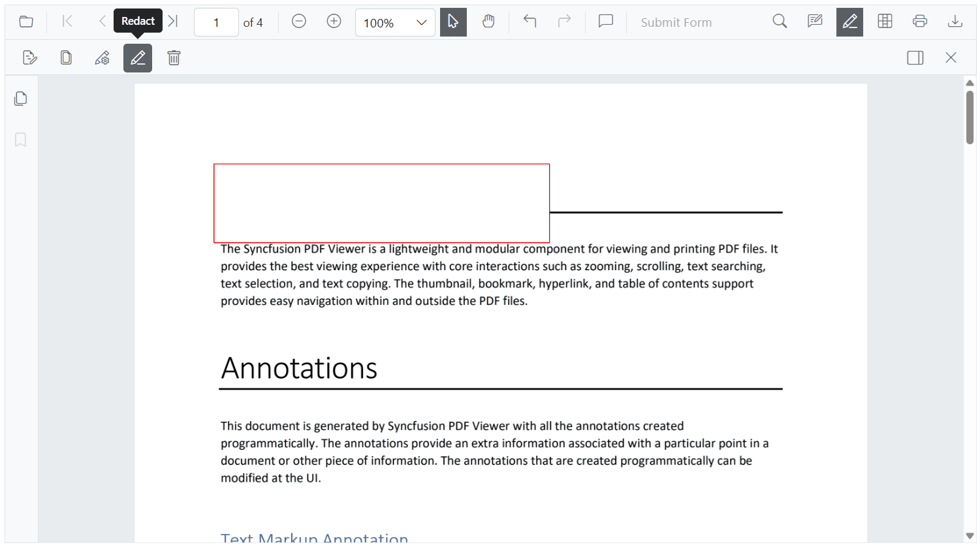Select the Pan tool
980x547 pixels.
(489, 22)
